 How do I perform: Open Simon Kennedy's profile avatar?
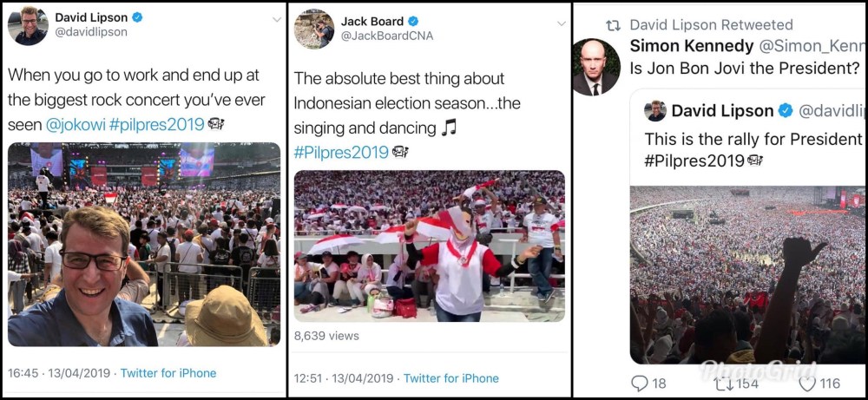pos(595,66)
